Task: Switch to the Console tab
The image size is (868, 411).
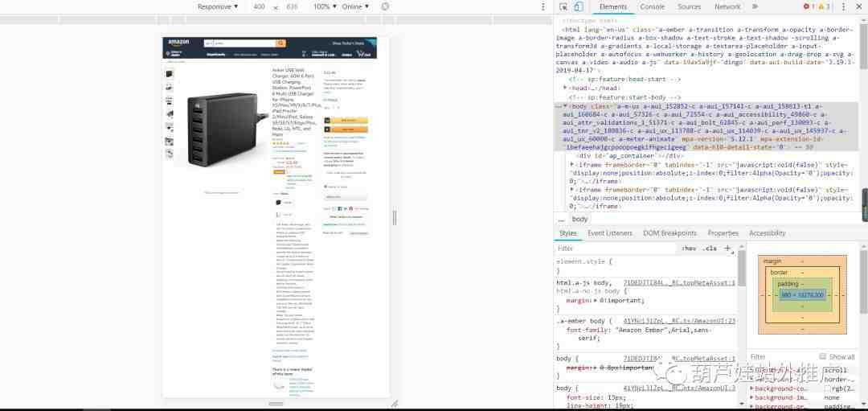Action: pyautogui.click(x=652, y=6)
